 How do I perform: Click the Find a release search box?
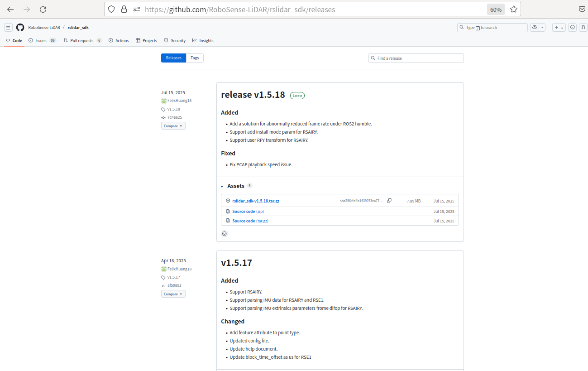(416, 58)
